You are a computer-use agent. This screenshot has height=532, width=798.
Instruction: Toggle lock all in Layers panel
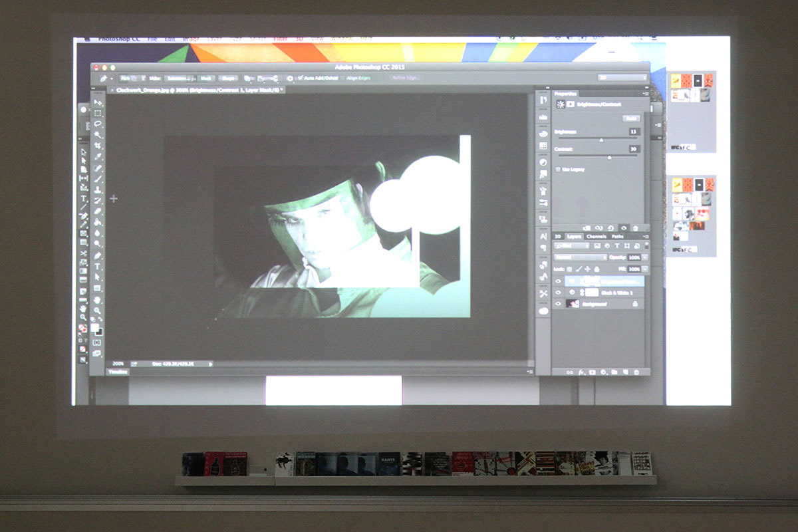[597, 269]
